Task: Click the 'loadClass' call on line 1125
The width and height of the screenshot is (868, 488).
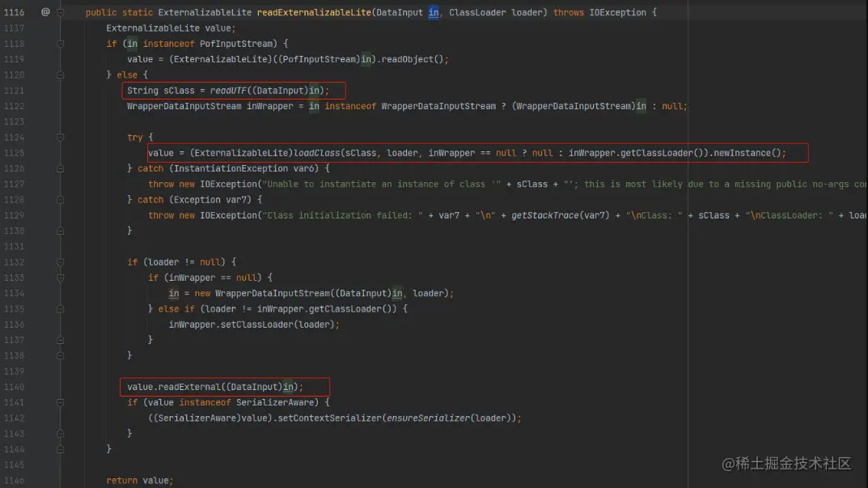Action: 316,153
